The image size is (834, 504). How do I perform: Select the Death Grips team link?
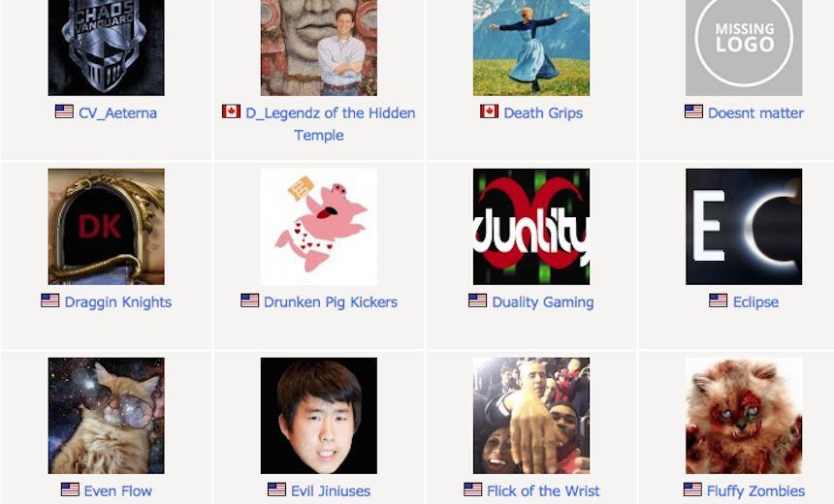click(543, 113)
